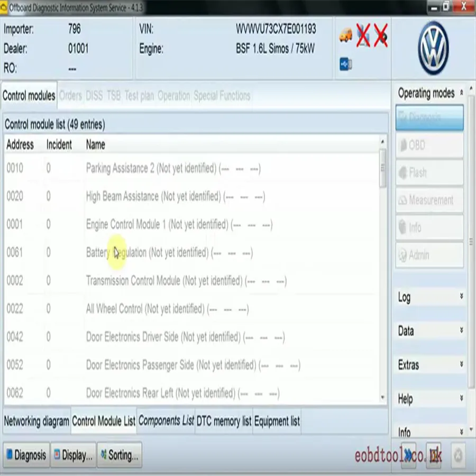Image resolution: width=476 pixels, height=476 pixels.
Task: Select Engine Control Module 1 row
Action: (x=191, y=224)
